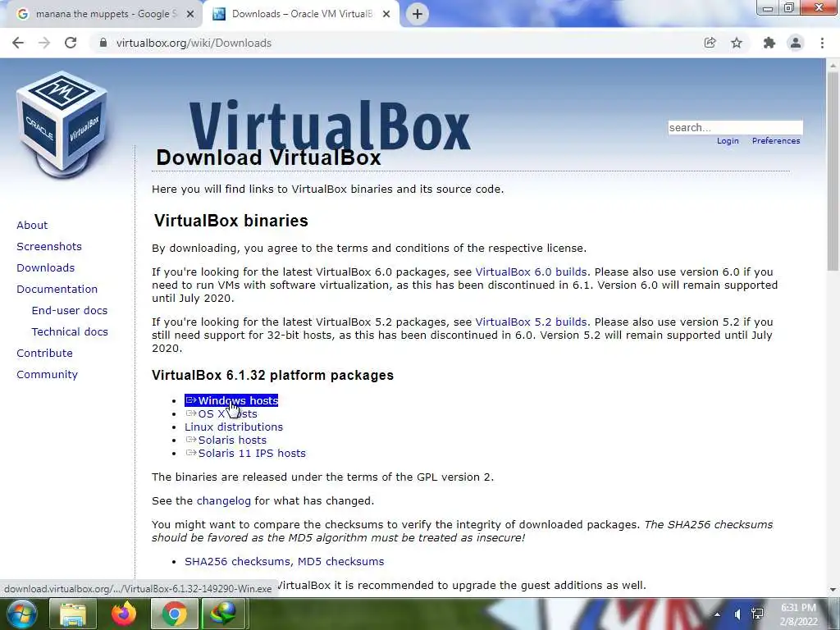Open the Linux distributions link

234,427
